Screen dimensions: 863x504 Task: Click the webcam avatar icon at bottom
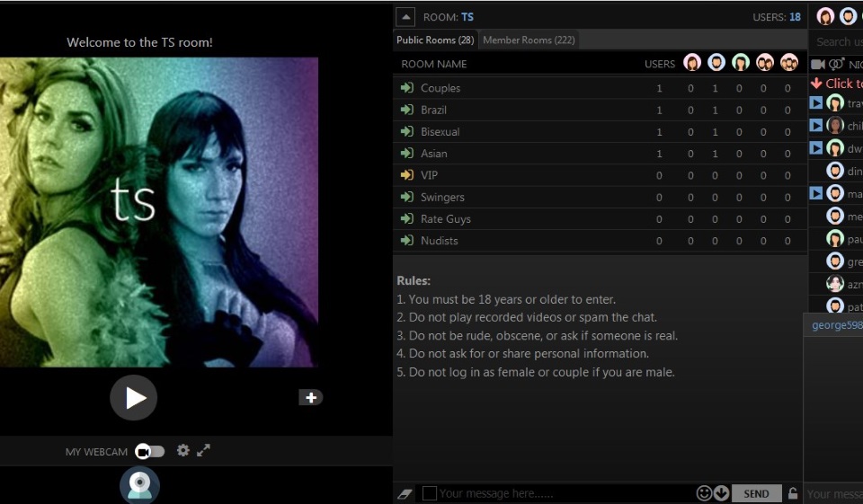[139, 485]
